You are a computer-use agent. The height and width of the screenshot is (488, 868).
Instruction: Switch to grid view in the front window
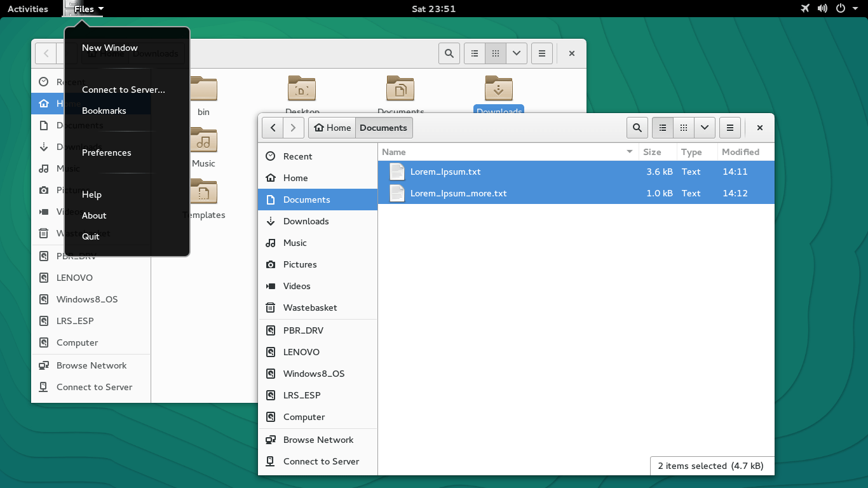pyautogui.click(x=683, y=127)
